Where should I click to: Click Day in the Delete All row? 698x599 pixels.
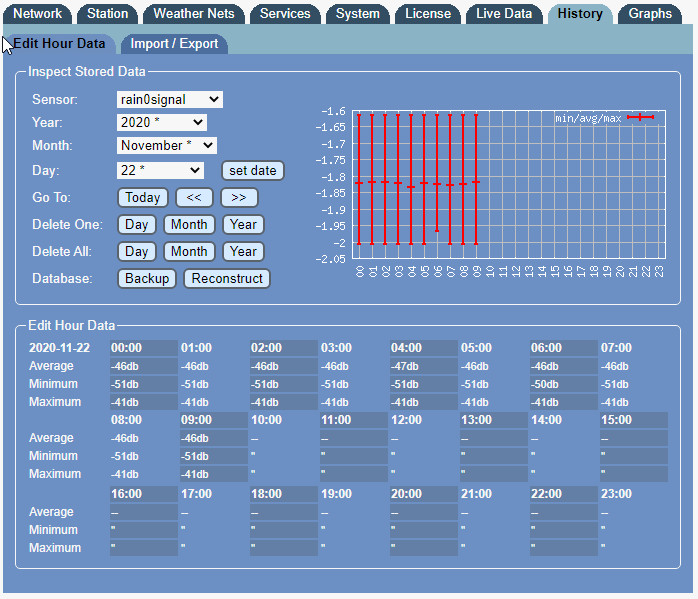pos(137,252)
